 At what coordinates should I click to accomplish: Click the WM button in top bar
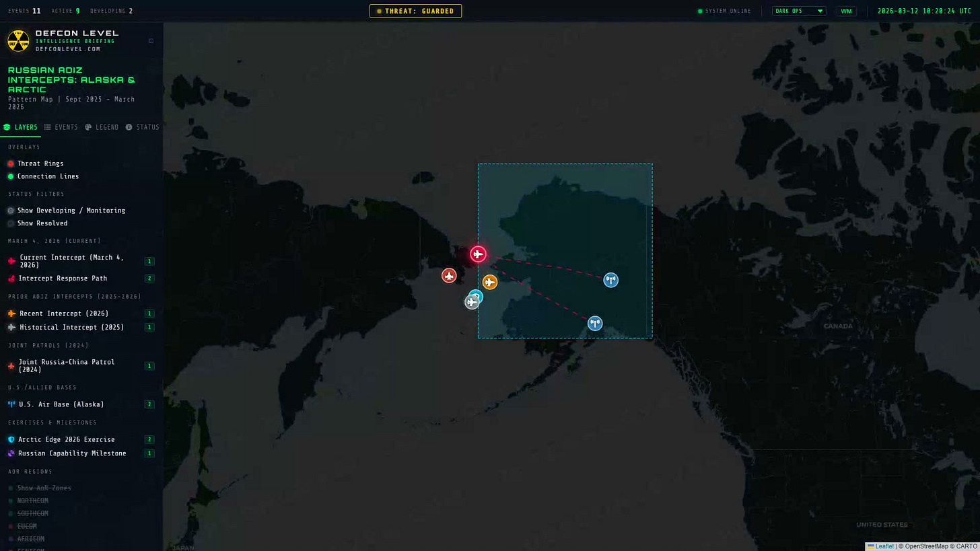[846, 11]
